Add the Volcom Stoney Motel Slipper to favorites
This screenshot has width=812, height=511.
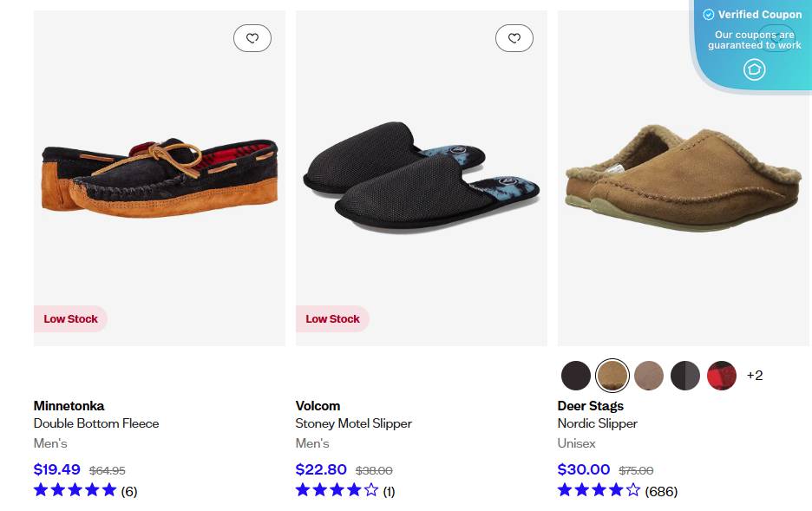point(514,38)
